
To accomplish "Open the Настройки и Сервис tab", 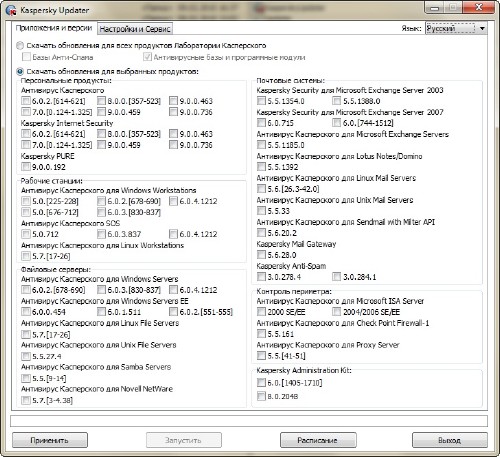I will [135, 29].
